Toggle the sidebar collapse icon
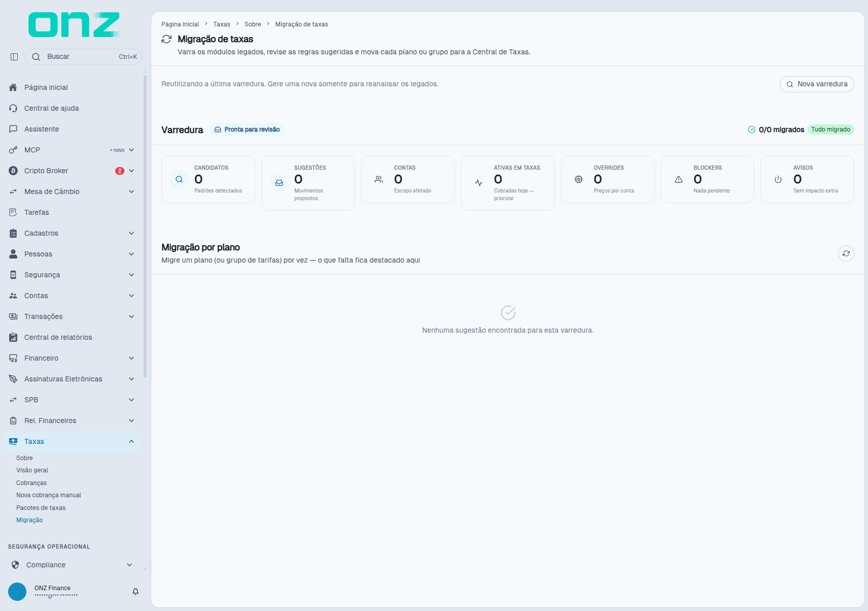868x611 pixels. click(14, 57)
